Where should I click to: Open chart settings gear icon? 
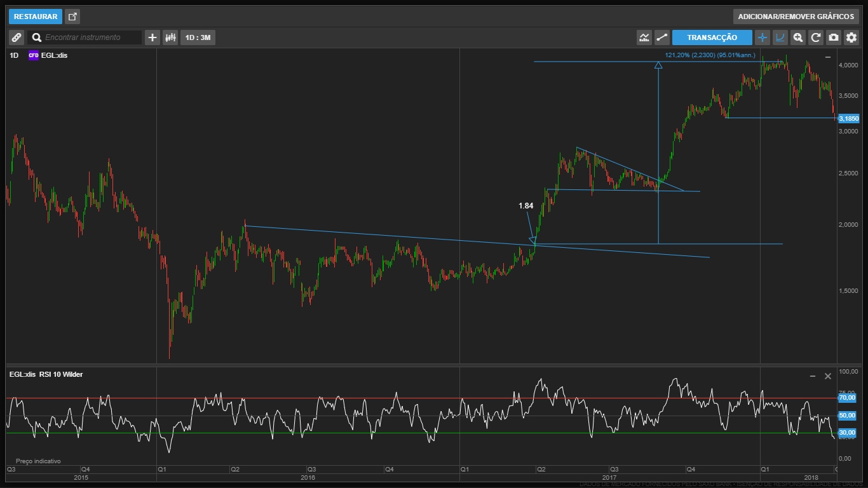tap(851, 37)
